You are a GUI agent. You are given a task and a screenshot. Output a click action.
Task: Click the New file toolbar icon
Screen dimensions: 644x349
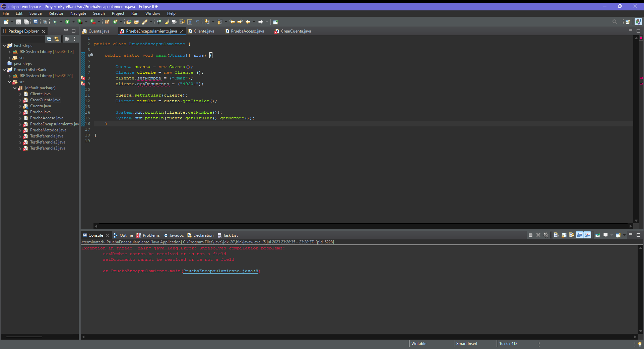pyautogui.click(x=6, y=22)
